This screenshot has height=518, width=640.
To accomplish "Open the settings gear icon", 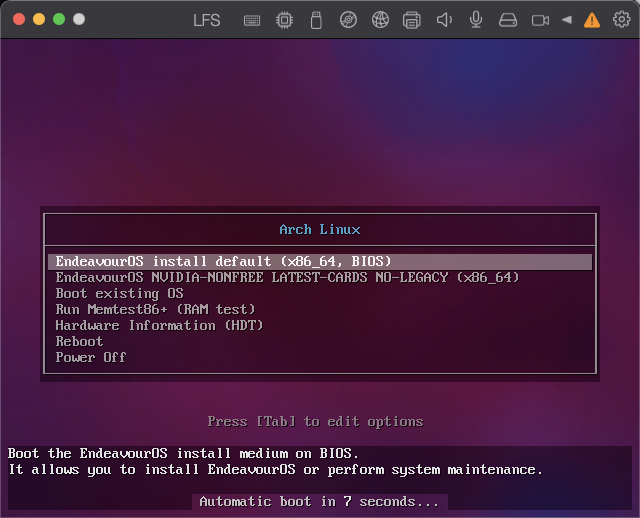I will [x=621, y=19].
